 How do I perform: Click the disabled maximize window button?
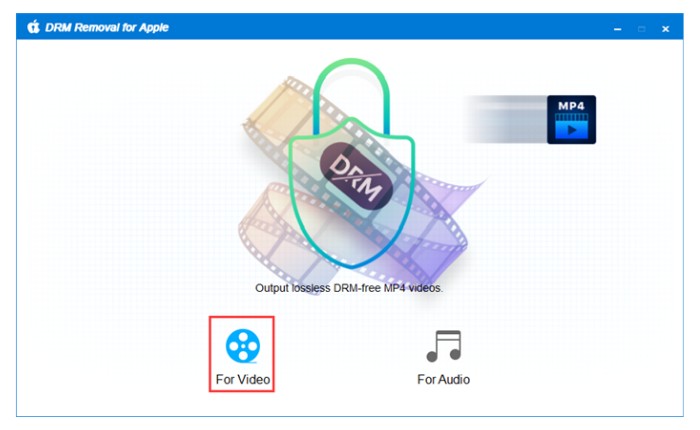642,29
